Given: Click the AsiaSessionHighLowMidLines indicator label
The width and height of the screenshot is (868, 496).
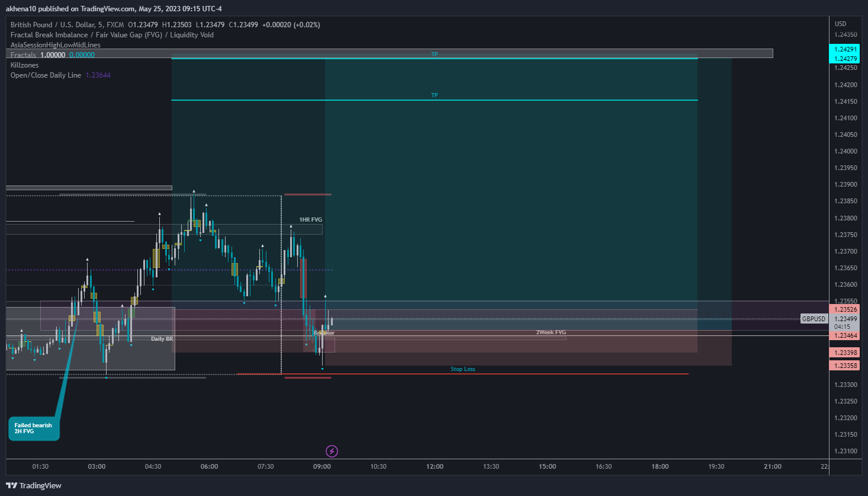Looking at the screenshot, I should pos(56,45).
